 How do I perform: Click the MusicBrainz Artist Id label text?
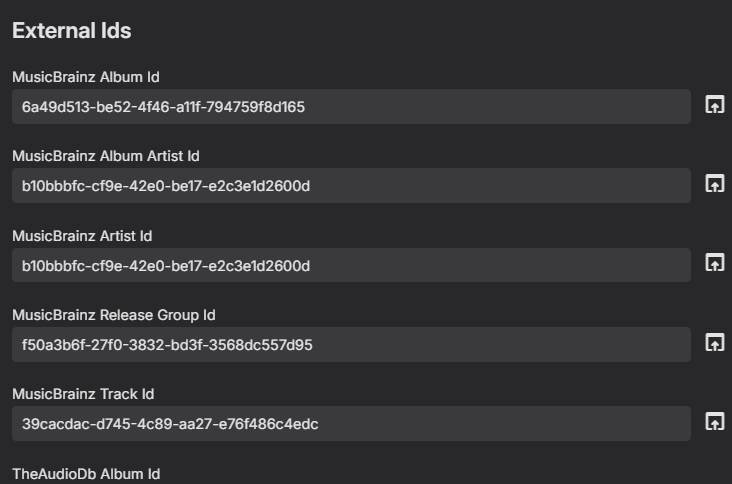click(x=82, y=236)
